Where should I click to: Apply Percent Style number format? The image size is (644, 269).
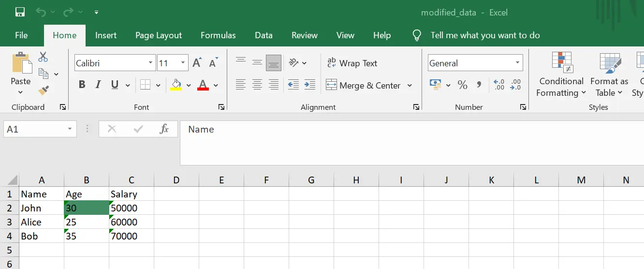click(x=462, y=85)
